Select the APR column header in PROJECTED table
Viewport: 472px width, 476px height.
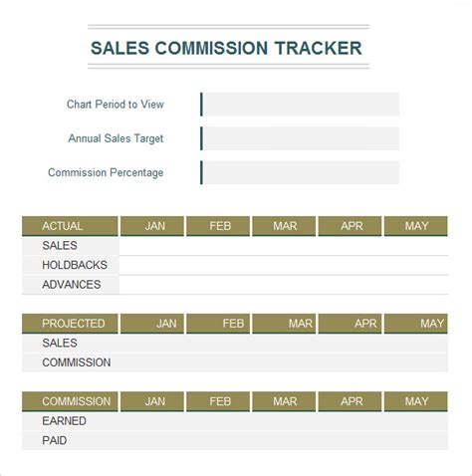(x=350, y=324)
